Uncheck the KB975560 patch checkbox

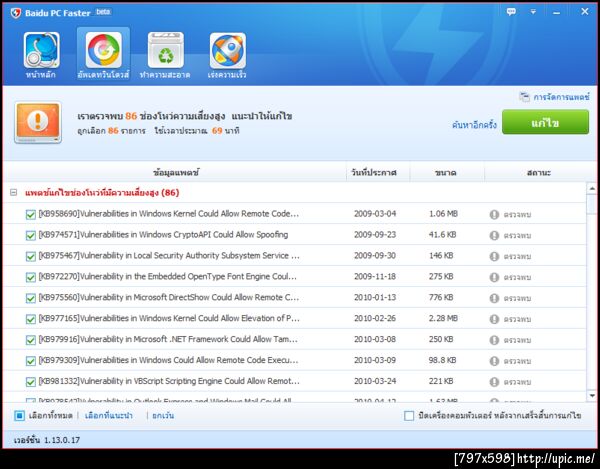pos(31,298)
